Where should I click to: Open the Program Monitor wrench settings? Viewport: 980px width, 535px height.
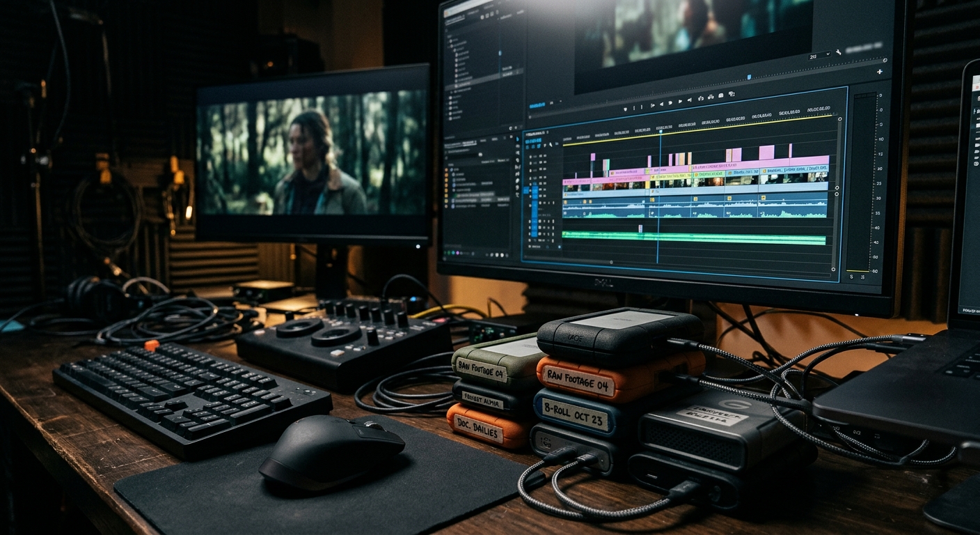pyautogui.click(x=838, y=54)
